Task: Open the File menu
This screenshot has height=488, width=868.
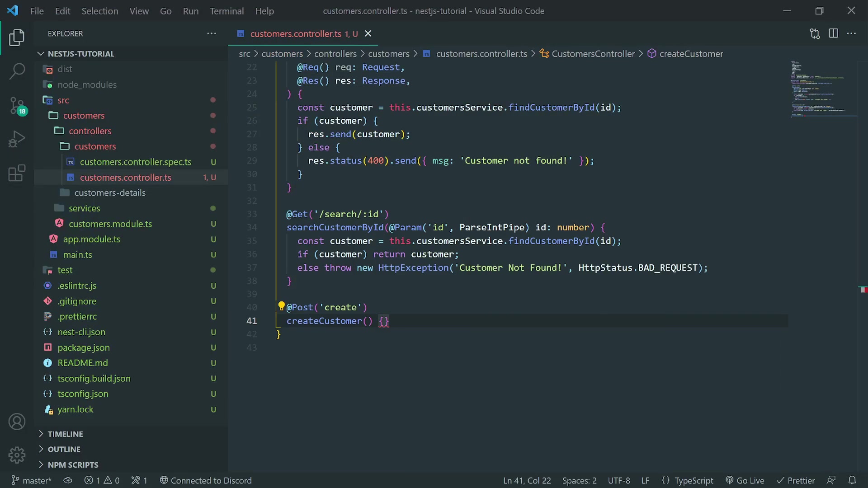Action: (37, 11)
